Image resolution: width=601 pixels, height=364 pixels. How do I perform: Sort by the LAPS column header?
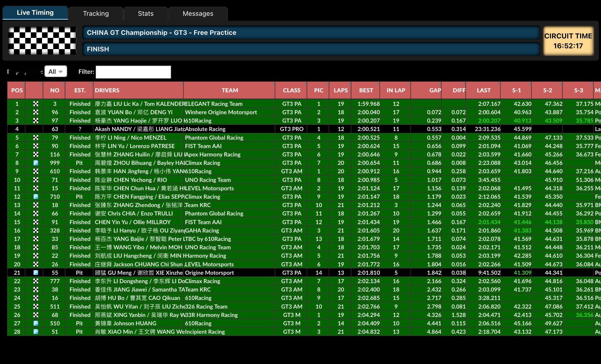tap(340, 90)
